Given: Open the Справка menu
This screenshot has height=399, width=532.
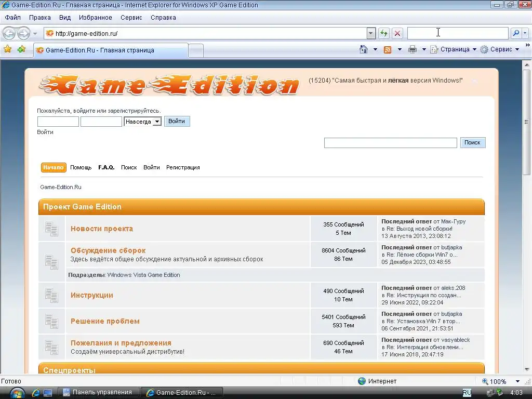Looking at the screenshot, I should 163,18.
